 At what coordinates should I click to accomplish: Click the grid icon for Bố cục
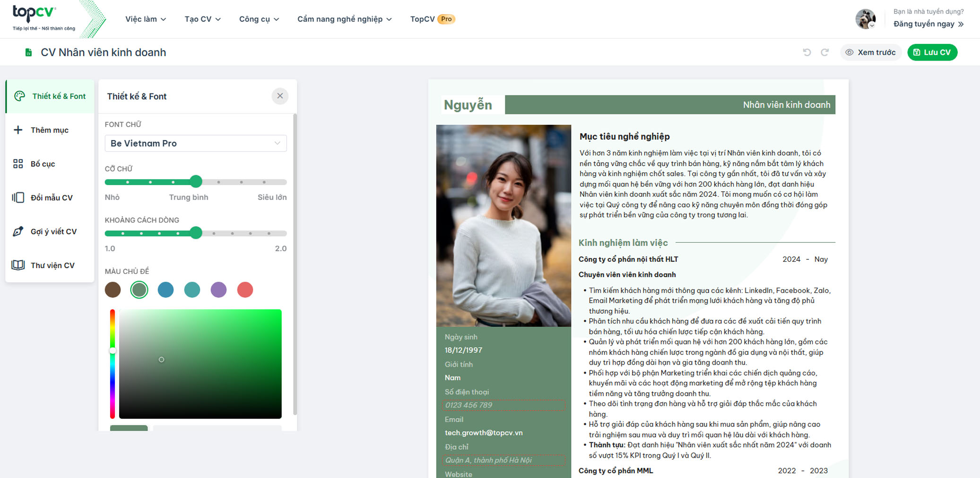tap(18, 164)
